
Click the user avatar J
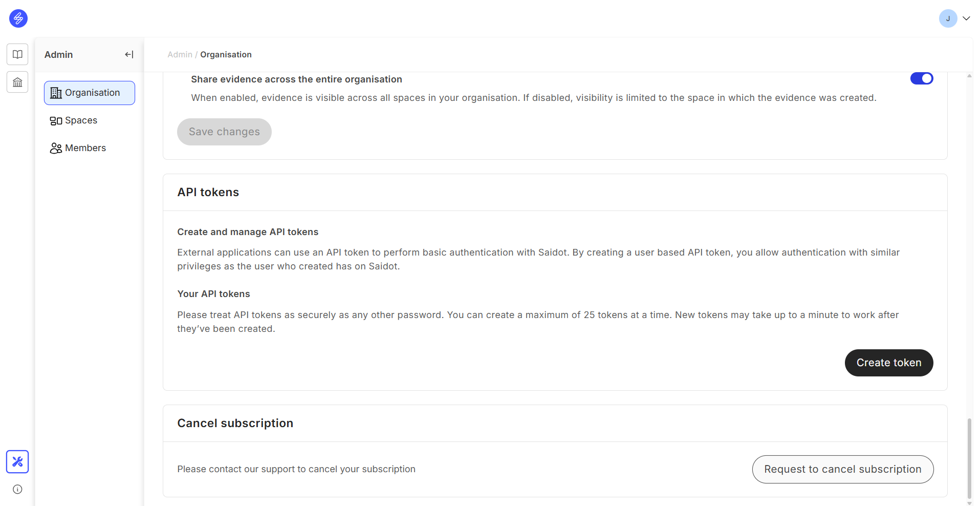click(948, 18)
